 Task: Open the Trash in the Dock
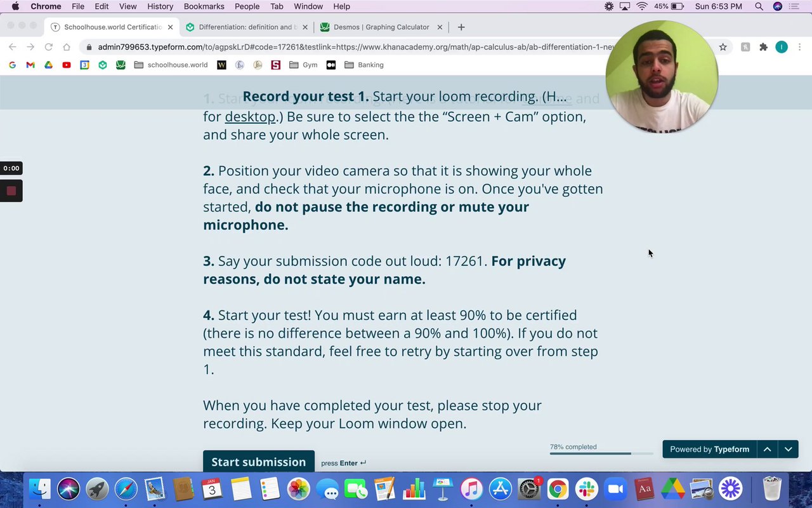(772, 489)
